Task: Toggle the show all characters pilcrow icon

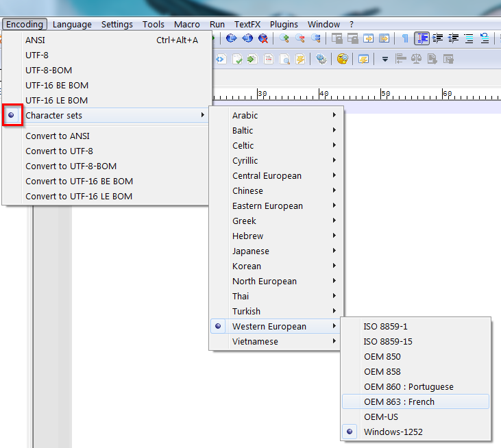Action: coord(405,39)
